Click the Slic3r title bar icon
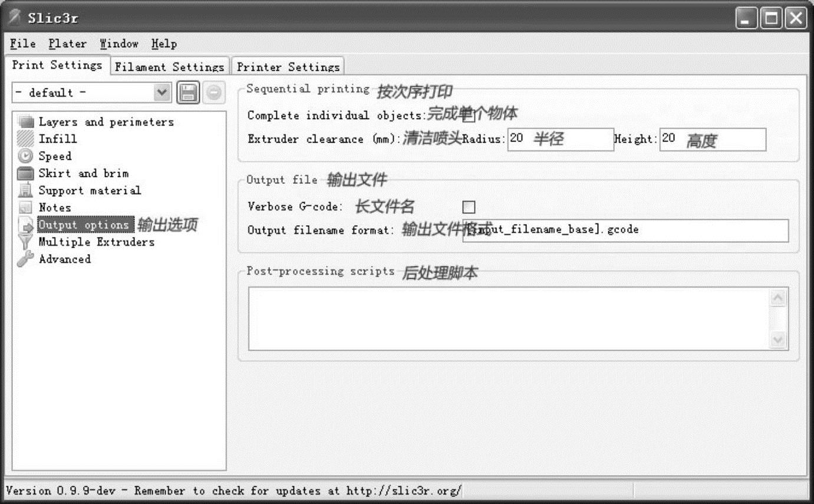The width and height of the screenshot is (814, 504). [15, 17]
